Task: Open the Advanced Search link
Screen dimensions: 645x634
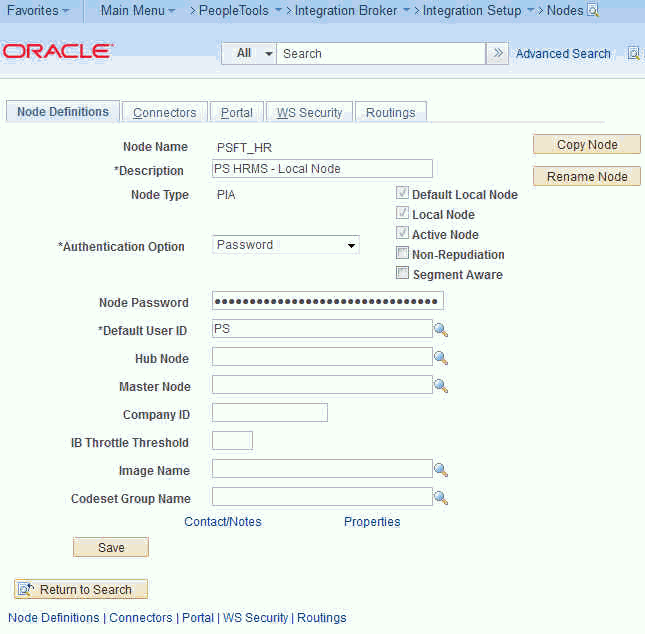Action: [563, 53]
